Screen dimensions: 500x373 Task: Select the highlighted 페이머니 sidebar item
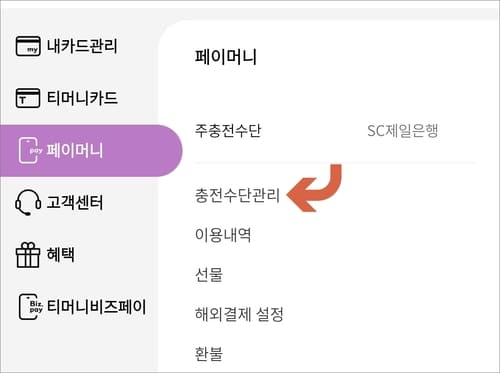(91, 151)
